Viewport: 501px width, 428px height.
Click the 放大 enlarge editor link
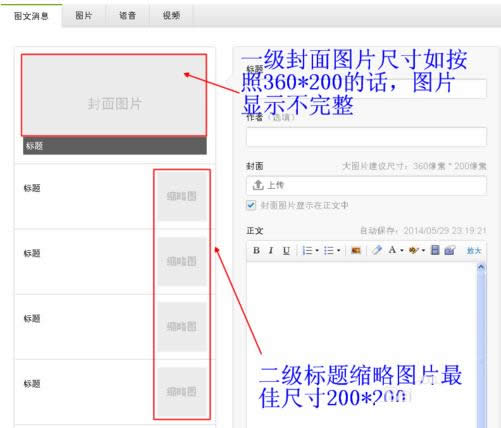click(x=474, y=250)
